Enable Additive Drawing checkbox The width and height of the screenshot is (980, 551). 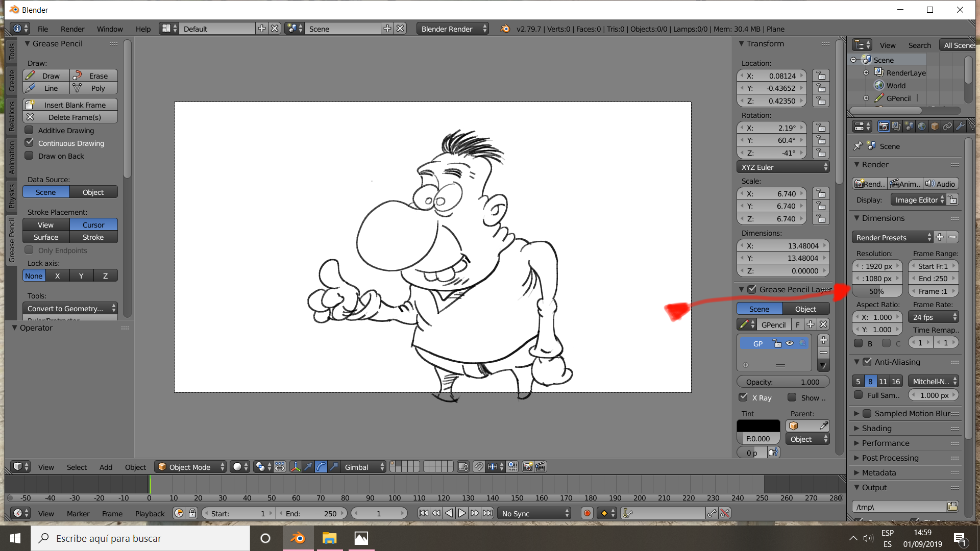(x=30, y=130)
